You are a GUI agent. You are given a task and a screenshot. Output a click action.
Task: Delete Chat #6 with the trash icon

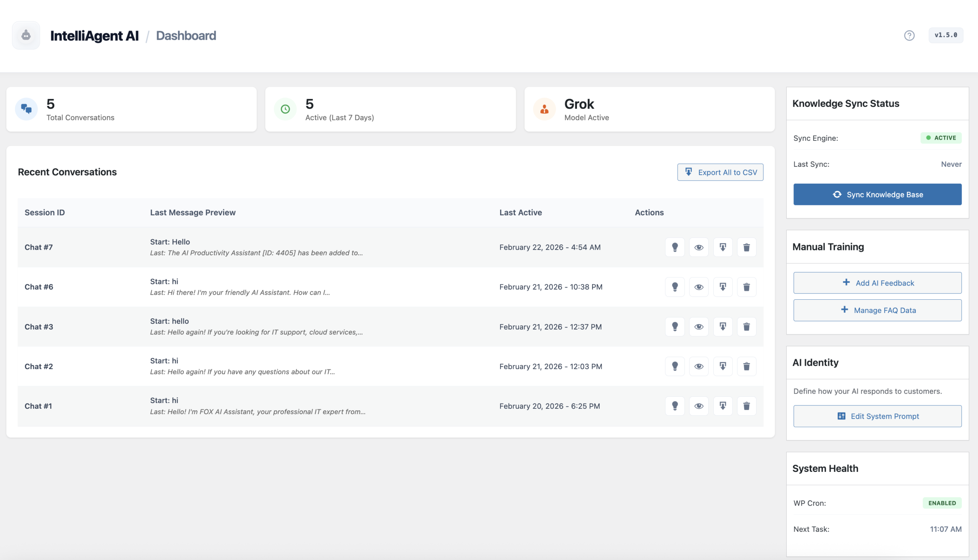click(x=747, y=287)
